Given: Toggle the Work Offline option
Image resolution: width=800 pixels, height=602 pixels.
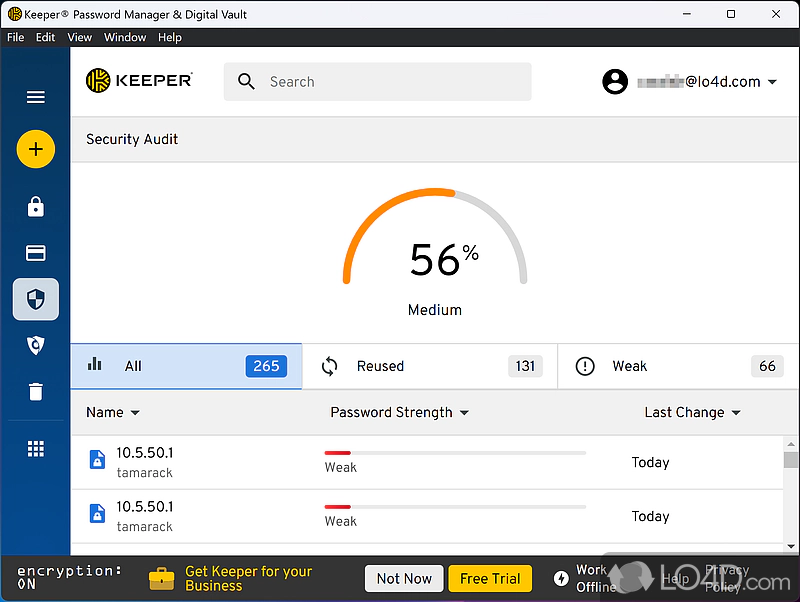Looking at the screenshot, I should point(584,578).
